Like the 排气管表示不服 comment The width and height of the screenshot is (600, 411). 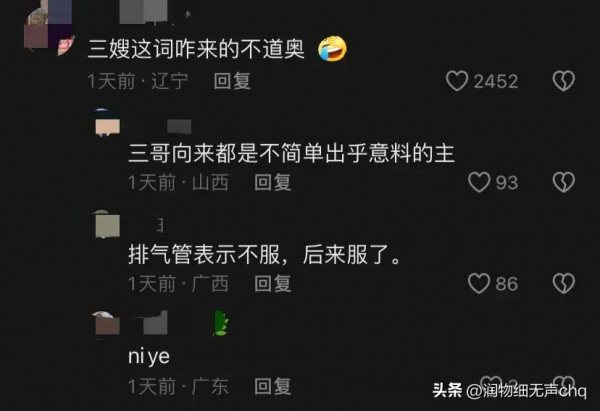(479, 284)
